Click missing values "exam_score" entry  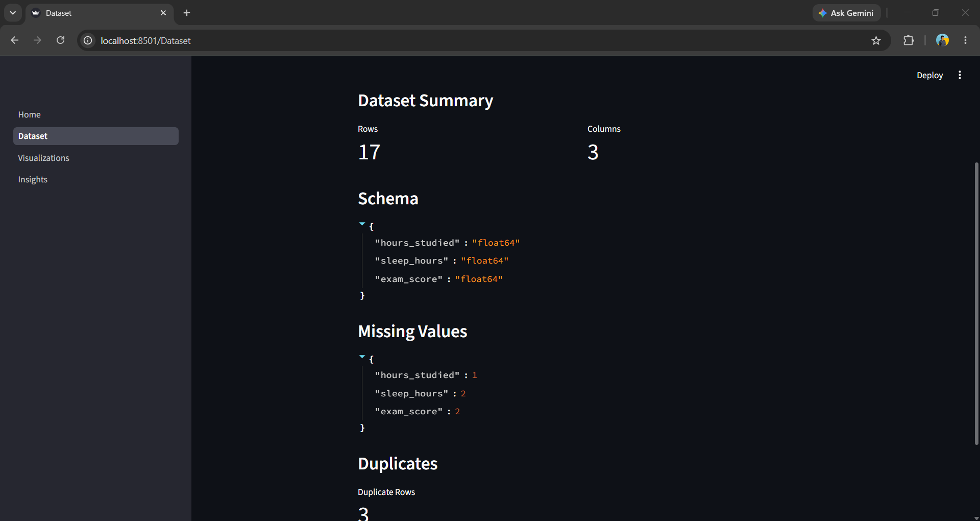pyautogui.click(x=418, y=412)
